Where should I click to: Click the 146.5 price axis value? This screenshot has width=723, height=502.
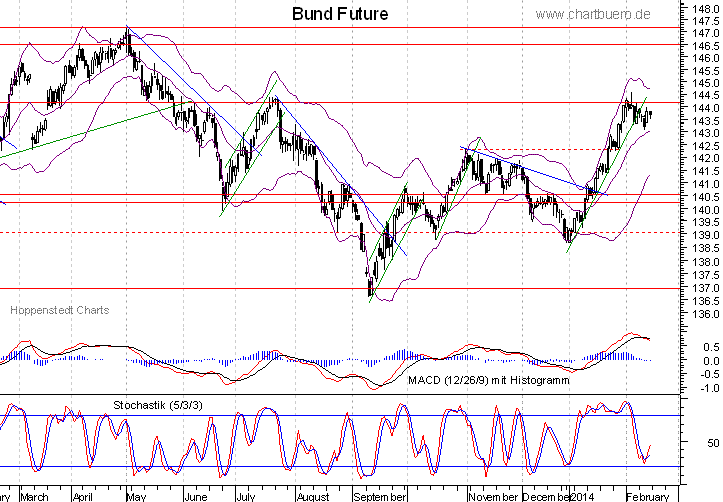pos(706,46)
